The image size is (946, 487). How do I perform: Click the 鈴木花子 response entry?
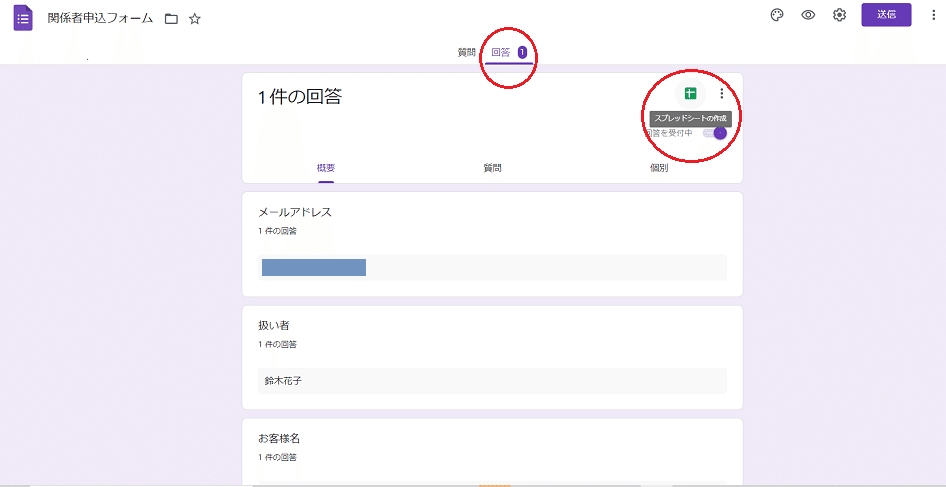coord(492,381)
